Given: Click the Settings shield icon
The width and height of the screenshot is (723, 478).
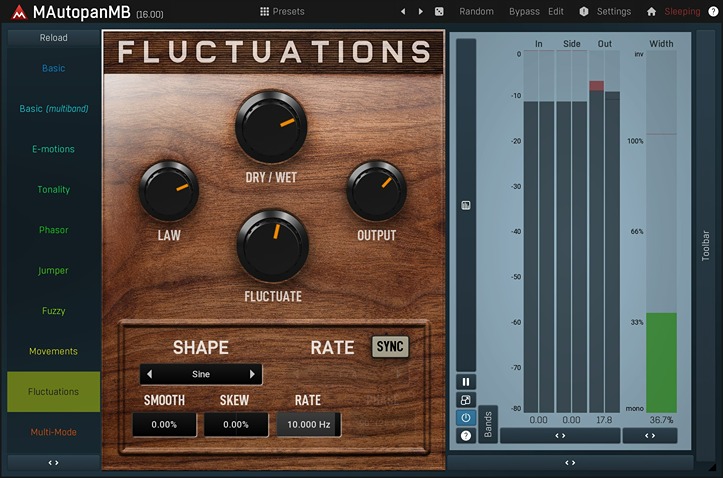Looking at the screenshot, I should [x=584, y=12].
